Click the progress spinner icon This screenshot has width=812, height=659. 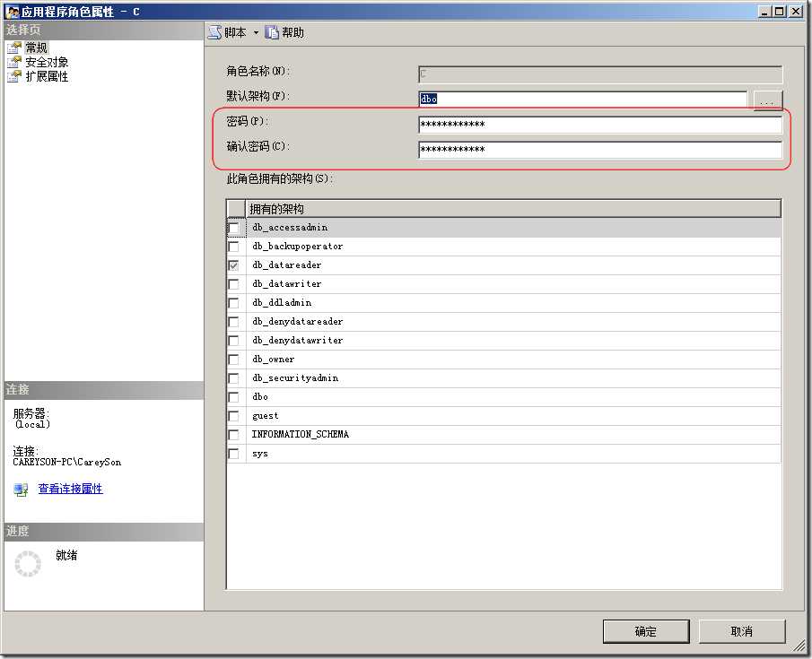click(28, 564)
